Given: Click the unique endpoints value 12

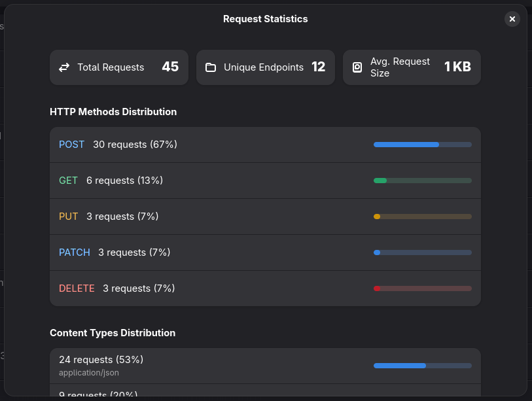Looking at the screenshot, I should (x=319, y=67).
